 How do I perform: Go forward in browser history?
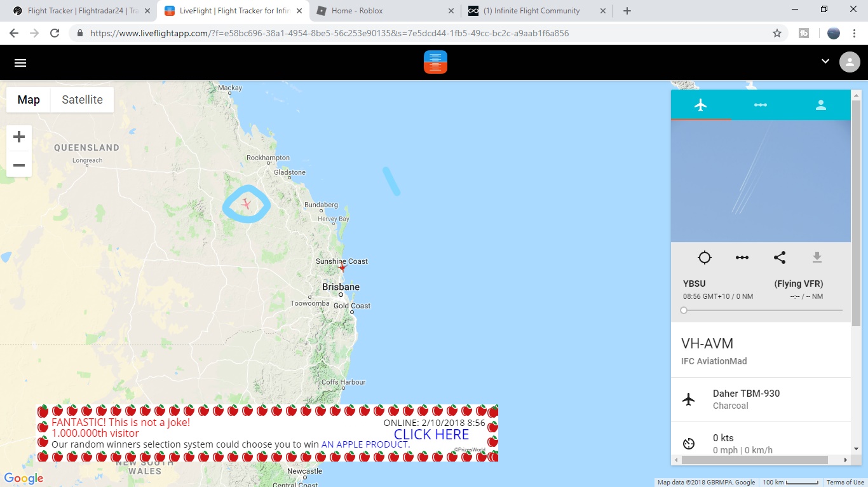(34, 33)
